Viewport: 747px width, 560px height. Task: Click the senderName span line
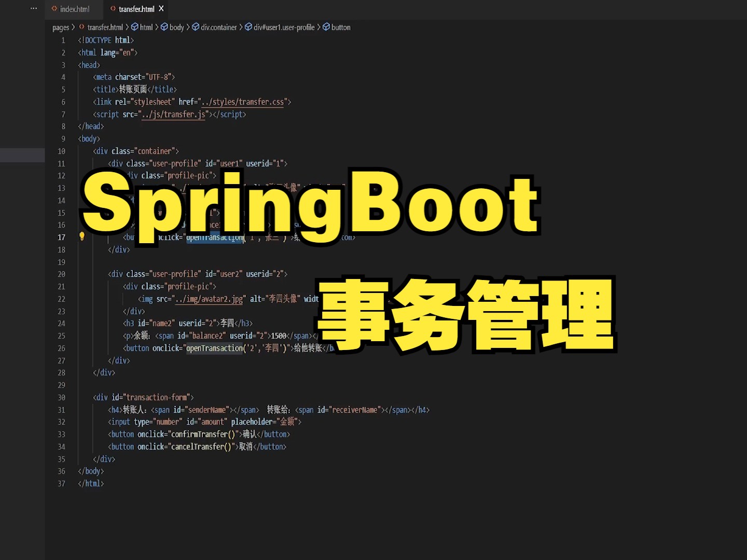pyautogui.click(x=205, y=410)
